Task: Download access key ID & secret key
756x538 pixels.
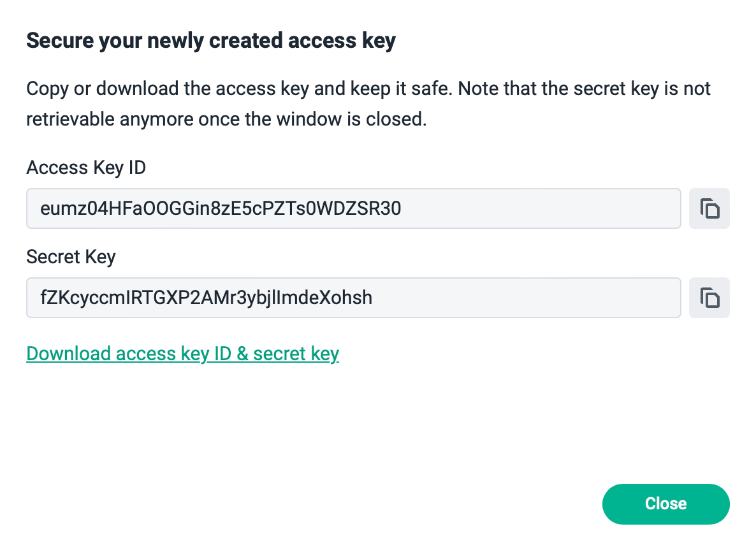Action: [x=183, y=354]
